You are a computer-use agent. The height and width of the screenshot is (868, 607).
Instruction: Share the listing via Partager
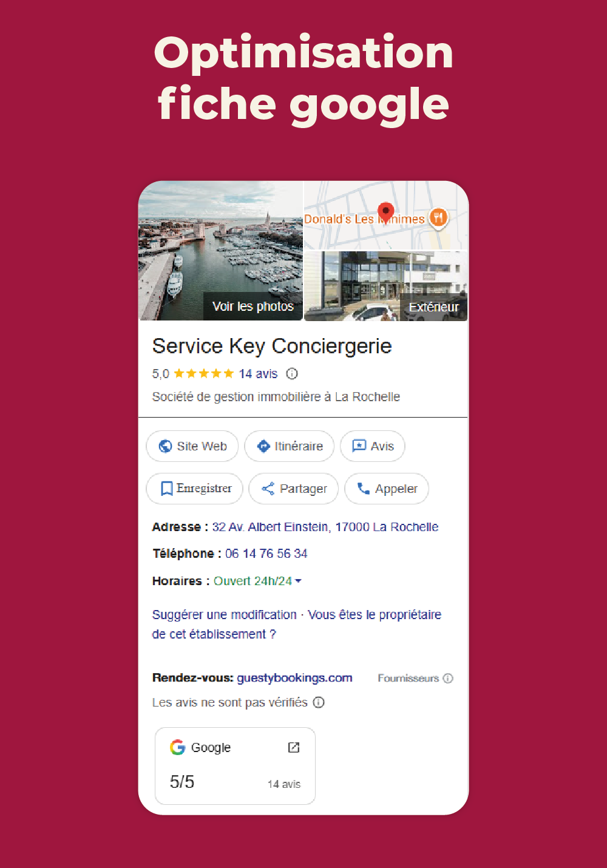pyautogui.click(x=294, y=489)
